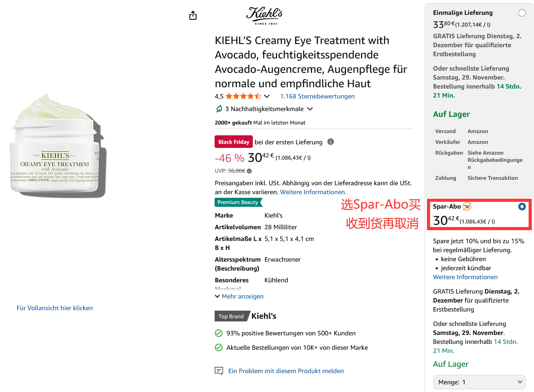Open Ein Problem mit diesem Produkt melden
The width and height of the screenshot is (534, 392).
[286, 371]
